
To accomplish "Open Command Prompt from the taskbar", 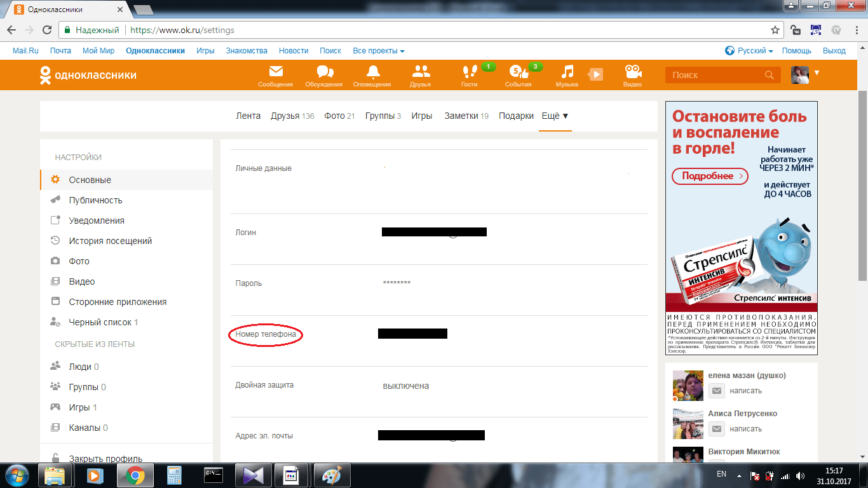I will (x=214, y=475).
